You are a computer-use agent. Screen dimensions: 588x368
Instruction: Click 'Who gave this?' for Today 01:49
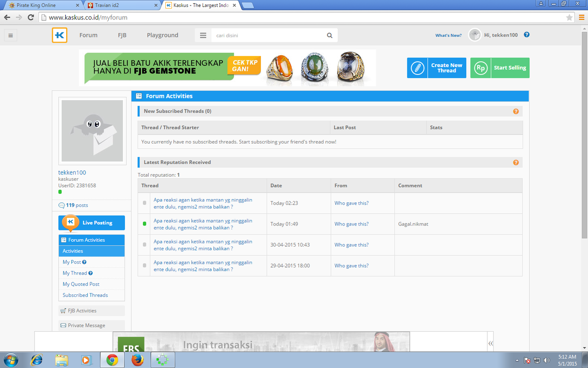[351, 224]
